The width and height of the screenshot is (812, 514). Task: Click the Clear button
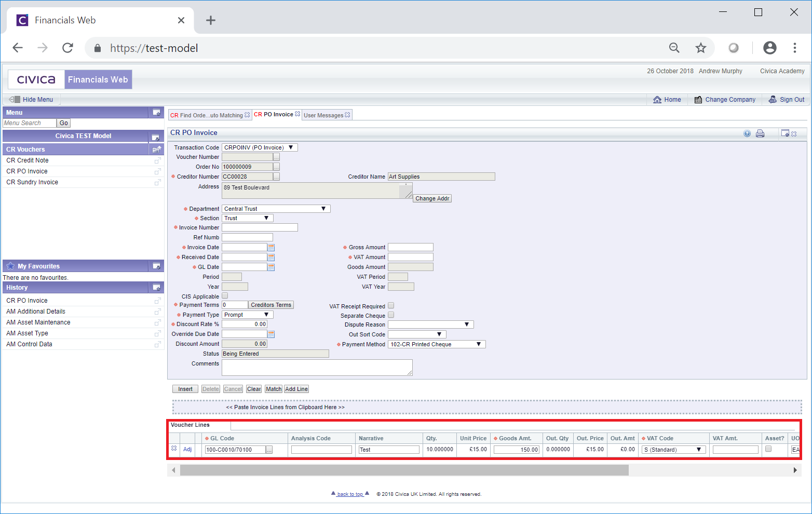pyautogui.click(x=254, y=389)
